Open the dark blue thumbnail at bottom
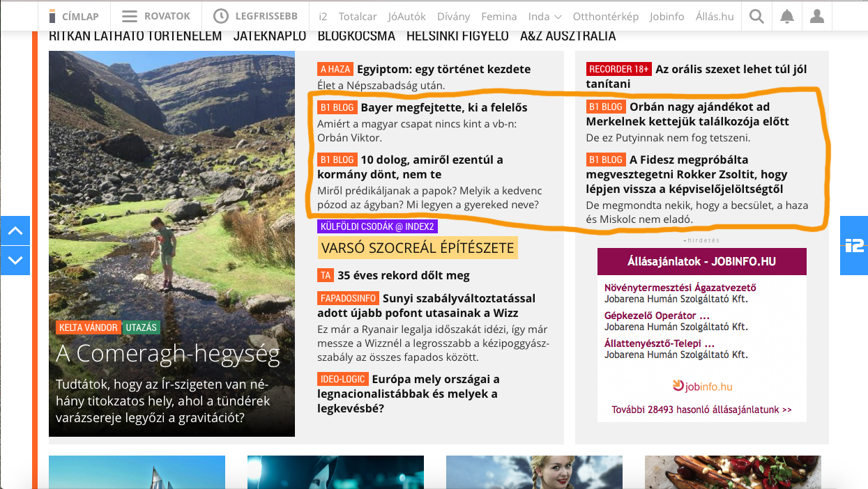The image size is (868, 489). click(x=335, y=472)
